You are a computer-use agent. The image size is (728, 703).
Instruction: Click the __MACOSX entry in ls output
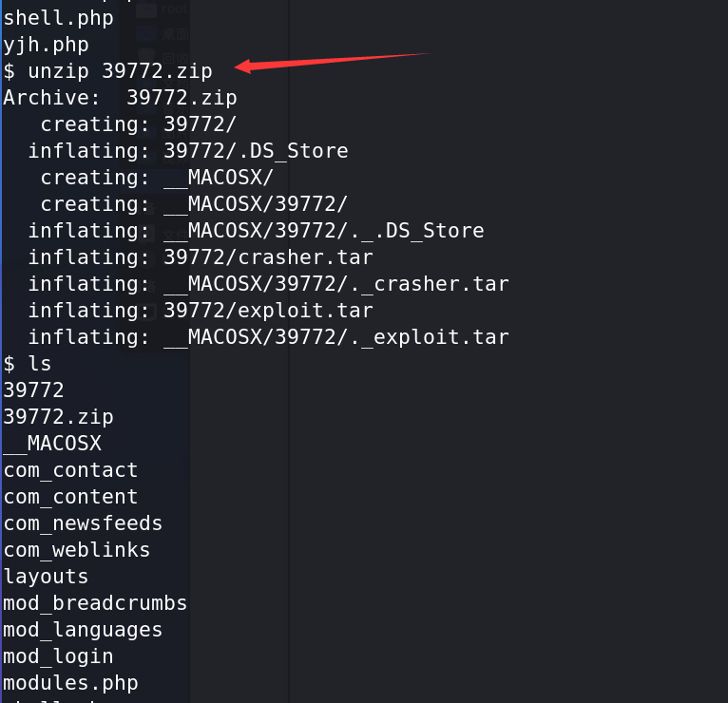click(x=52, y=444)
